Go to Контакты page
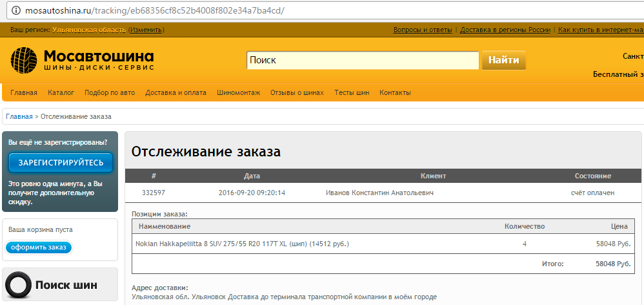This screenshot has height=305, width=644. click(395, 93)
